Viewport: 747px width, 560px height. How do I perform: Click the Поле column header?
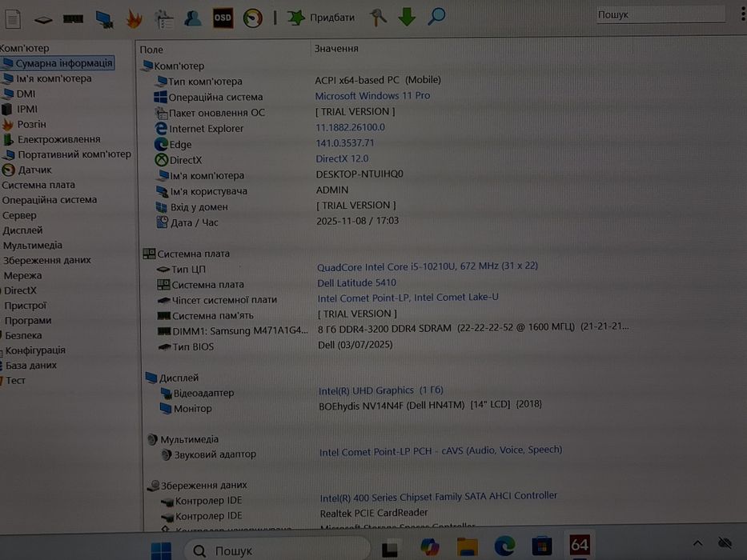[x=151, y=50]
